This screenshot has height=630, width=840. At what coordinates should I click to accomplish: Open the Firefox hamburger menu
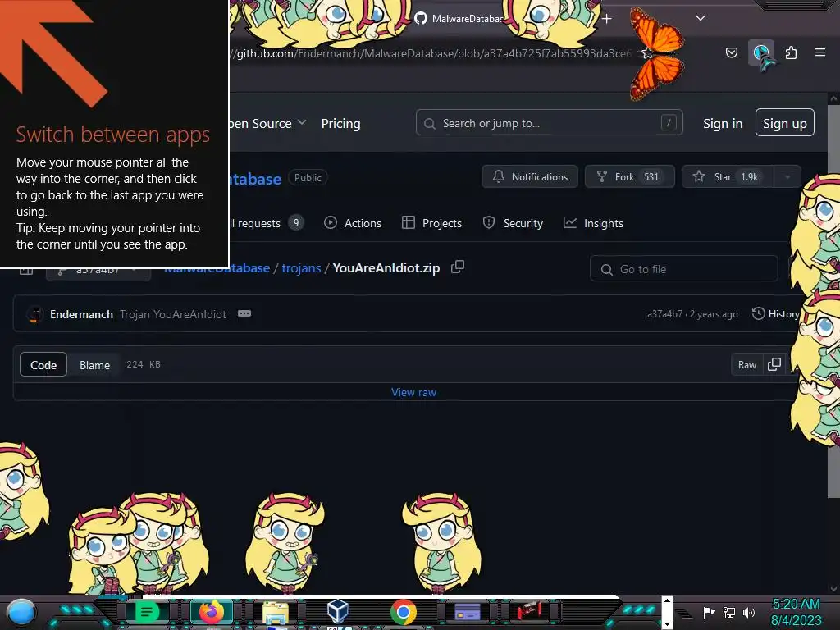(820, 52)
